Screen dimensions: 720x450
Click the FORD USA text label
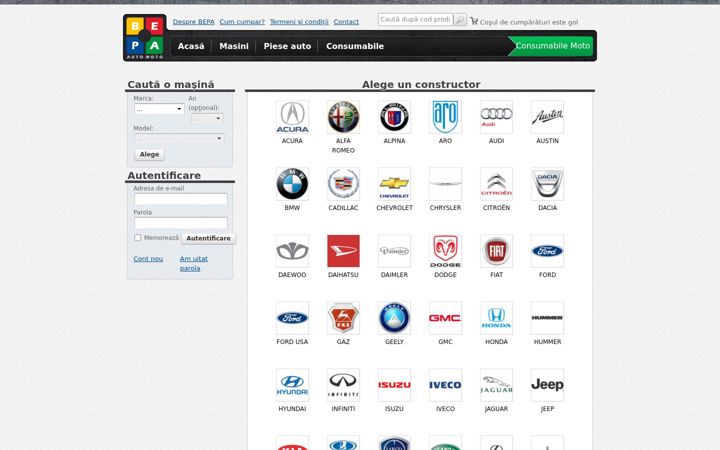pyautogui.click(x=292, y=342)
